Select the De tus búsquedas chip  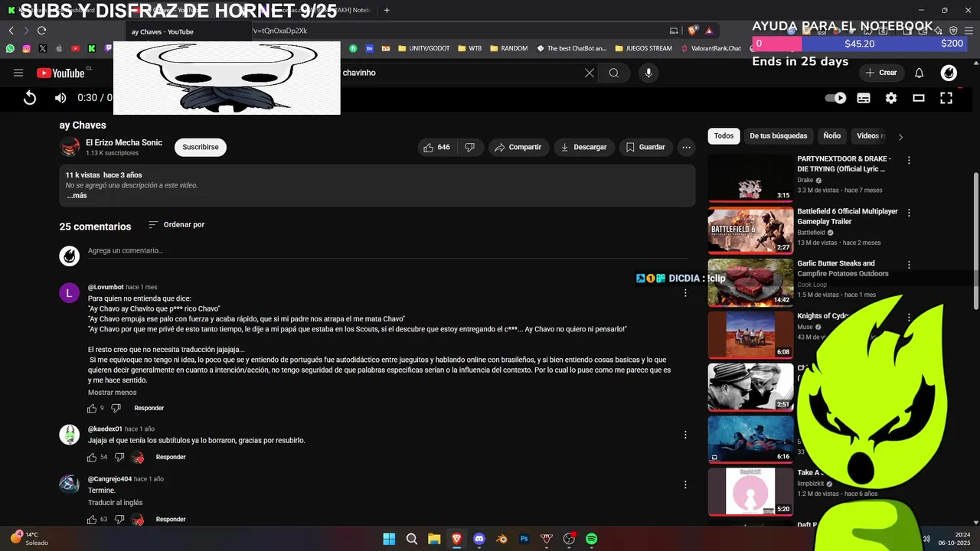778,136
